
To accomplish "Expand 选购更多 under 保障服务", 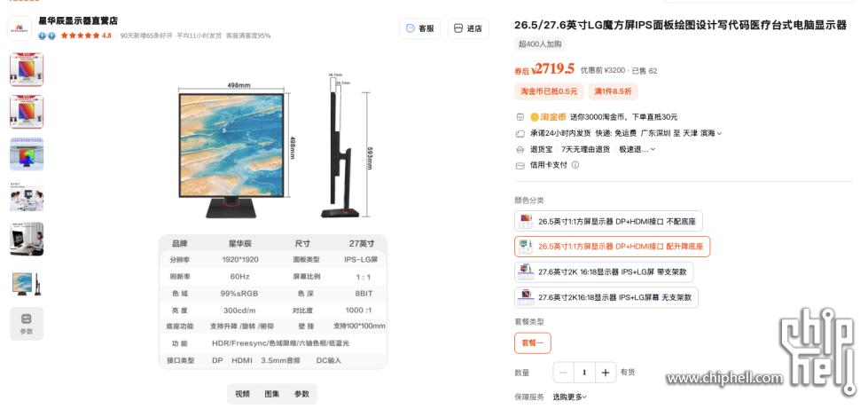I will tap(569, 397).
